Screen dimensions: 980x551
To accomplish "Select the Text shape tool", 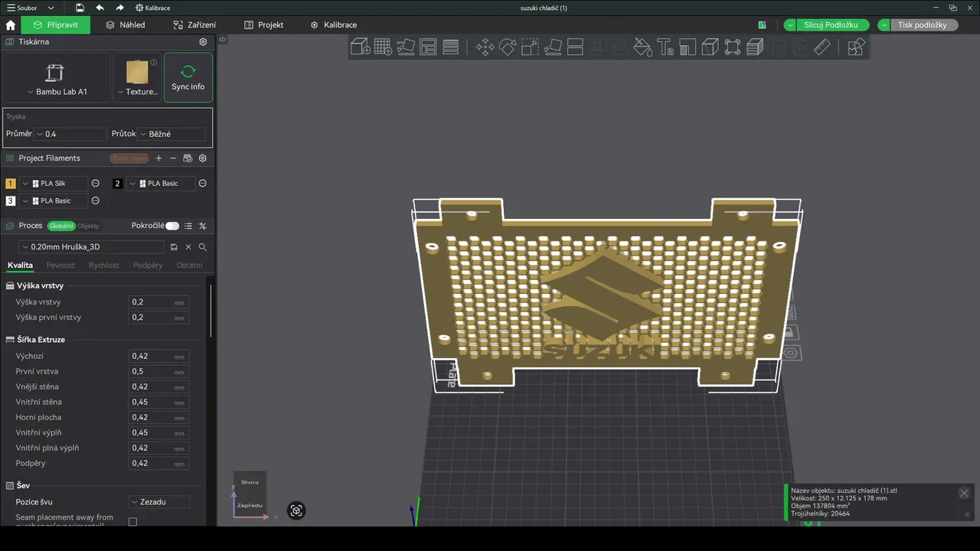I will coord(665,47).
